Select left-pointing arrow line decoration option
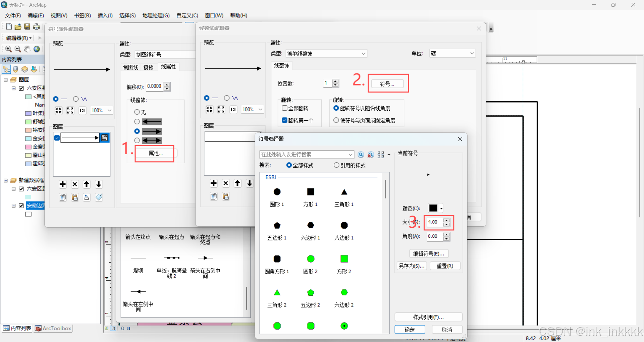The image size is (644, 342). [137, 122]
